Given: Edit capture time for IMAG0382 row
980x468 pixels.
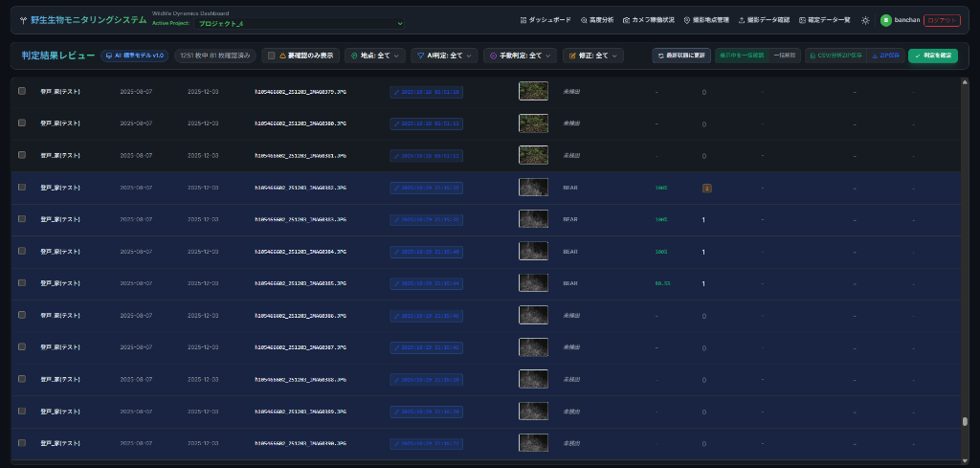Looking at the screenshot, I should click(426, 188).
